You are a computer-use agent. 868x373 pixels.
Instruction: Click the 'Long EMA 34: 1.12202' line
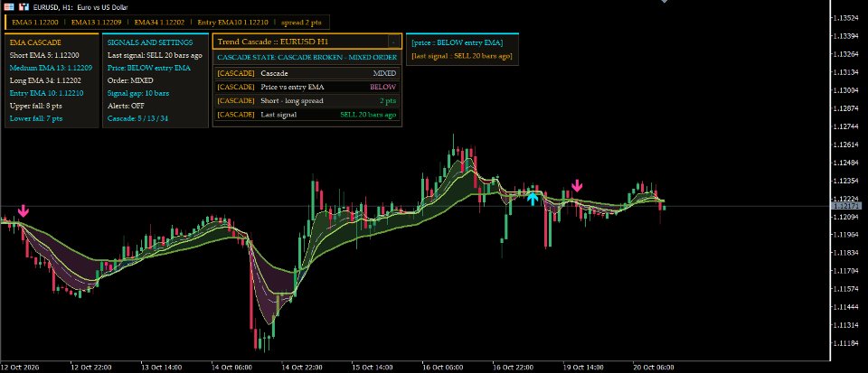[46, 80]
